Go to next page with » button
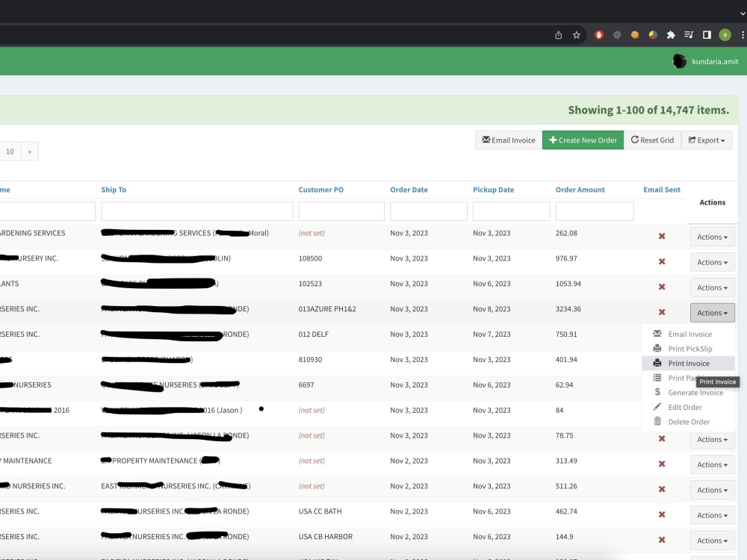This screenshot has height=560, width=747. (30, 152)
